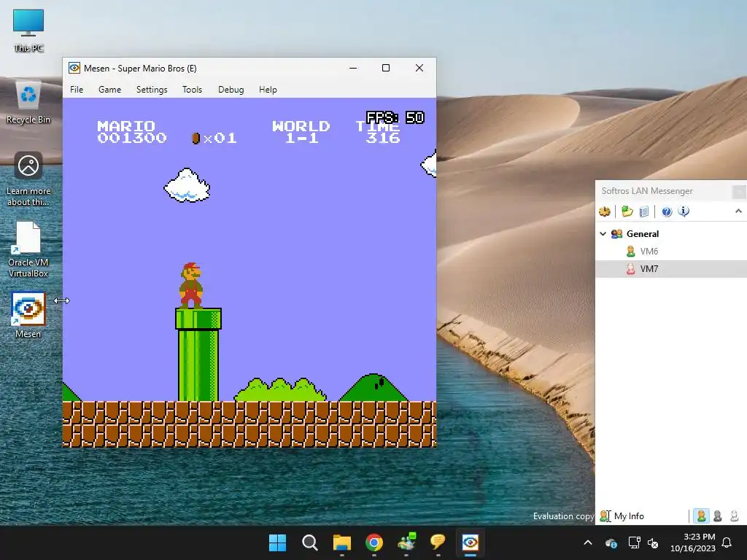Click the network monitor tray icon

634,542
